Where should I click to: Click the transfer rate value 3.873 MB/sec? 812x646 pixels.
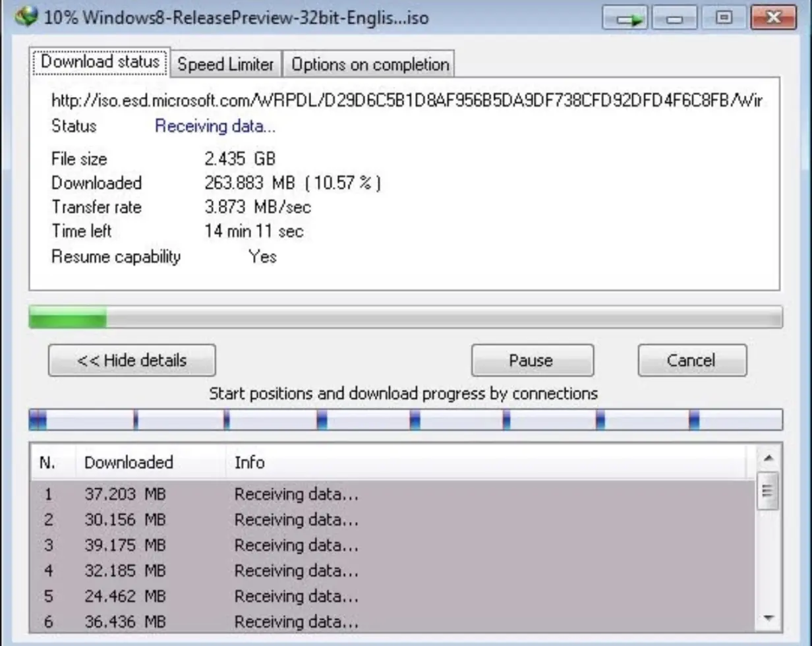(x=258, y=207)
